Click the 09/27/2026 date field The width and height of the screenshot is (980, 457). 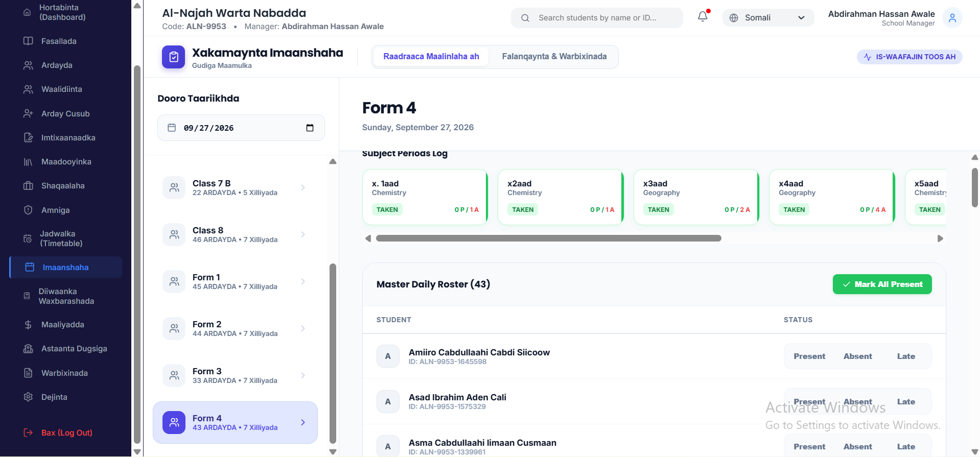point(241,128)
